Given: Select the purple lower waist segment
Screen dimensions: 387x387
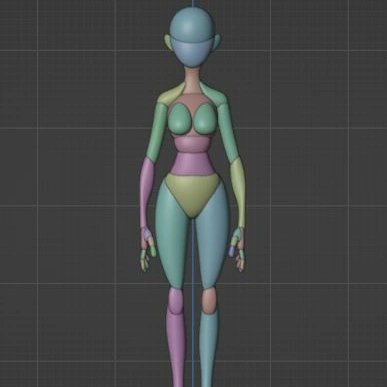Looking at the screenshot, I should pos(193,163).
